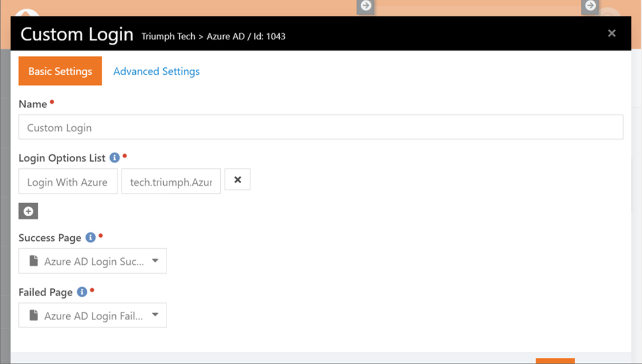Switch to the Basic Settings tab
The height and width of the screenshot is (364, 642).
pyautogui.click(x=60, y=71)
